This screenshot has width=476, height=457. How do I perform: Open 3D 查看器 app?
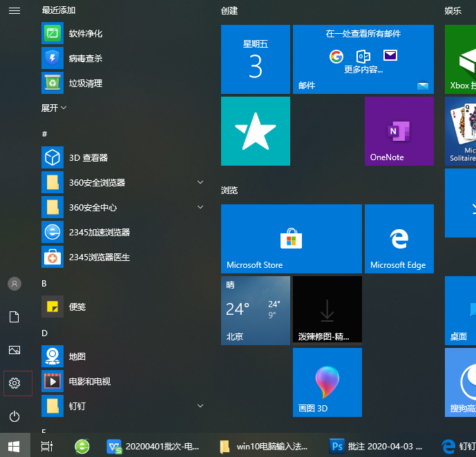[x=123, y=157]
